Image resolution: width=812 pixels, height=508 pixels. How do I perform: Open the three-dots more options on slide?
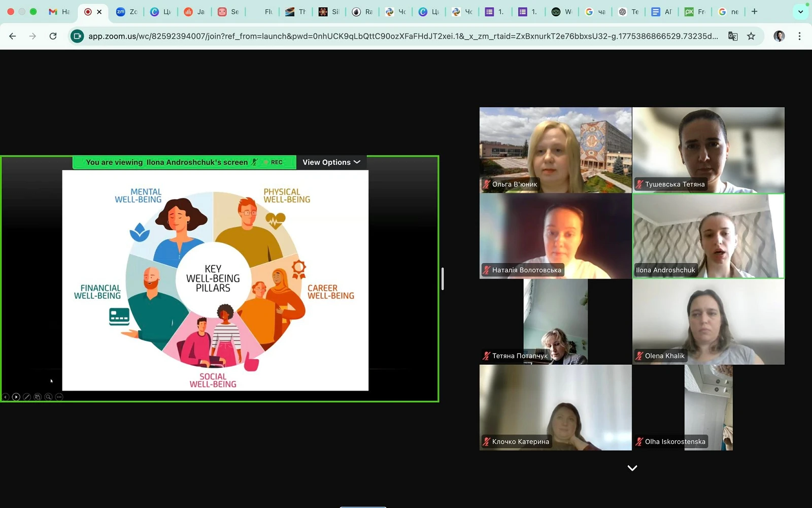59,397
